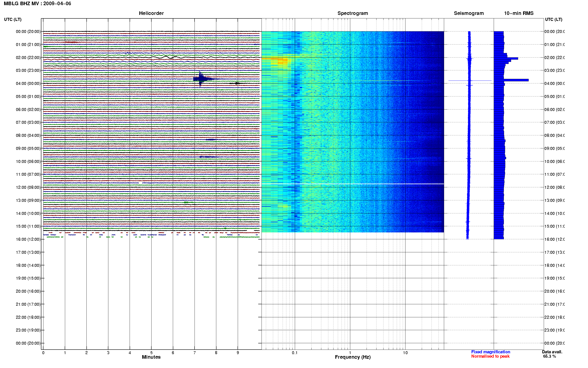Click the '18:00 (14:00)' label on the helicorder's left axis

(x=28, y=265)
